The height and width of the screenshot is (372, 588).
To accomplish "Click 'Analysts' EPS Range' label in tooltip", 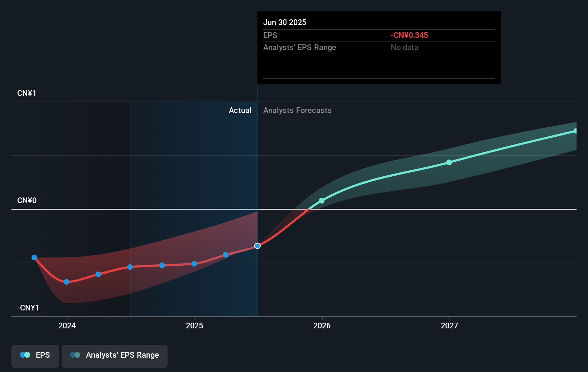I will (x=300, y=47).
